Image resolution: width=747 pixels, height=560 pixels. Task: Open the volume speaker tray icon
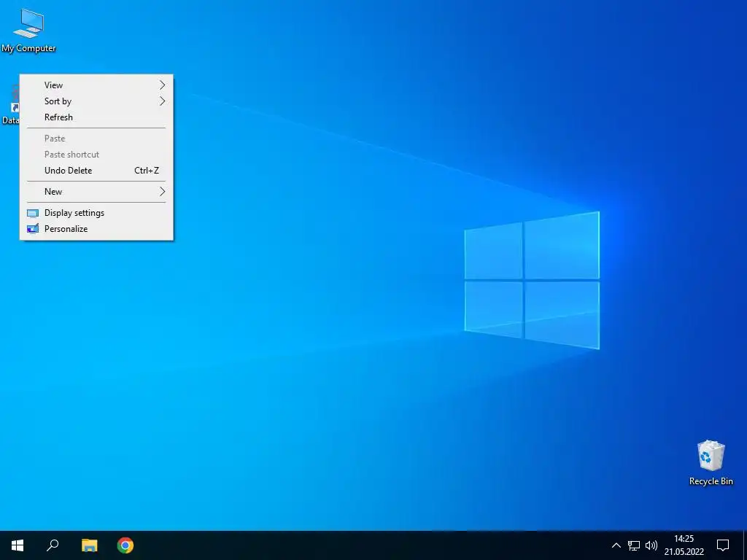(651, 545)
